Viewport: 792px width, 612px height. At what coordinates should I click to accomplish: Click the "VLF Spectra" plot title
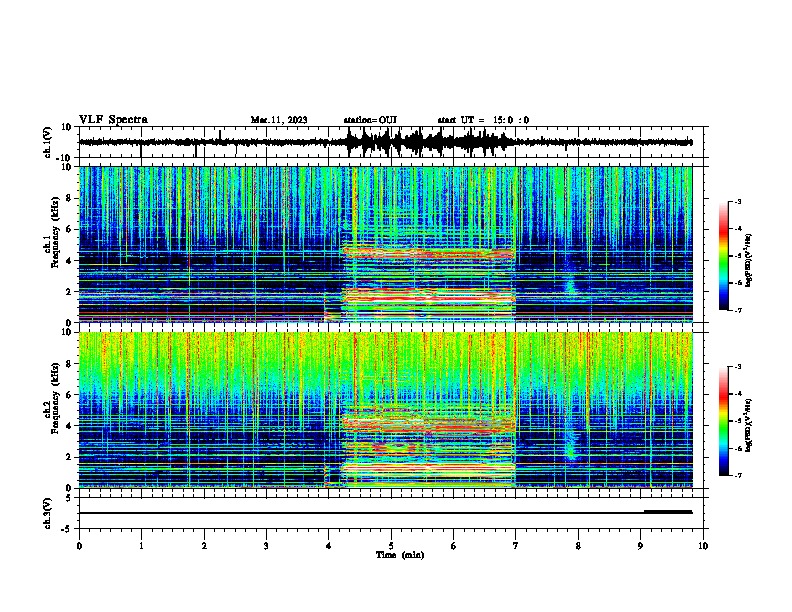coord(113,120)
